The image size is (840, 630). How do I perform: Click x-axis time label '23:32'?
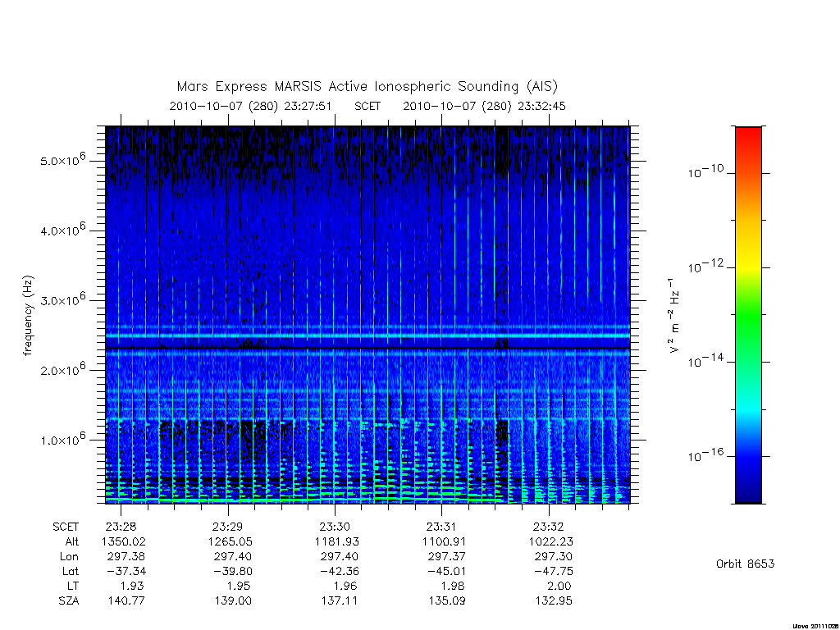click(549, 527)
